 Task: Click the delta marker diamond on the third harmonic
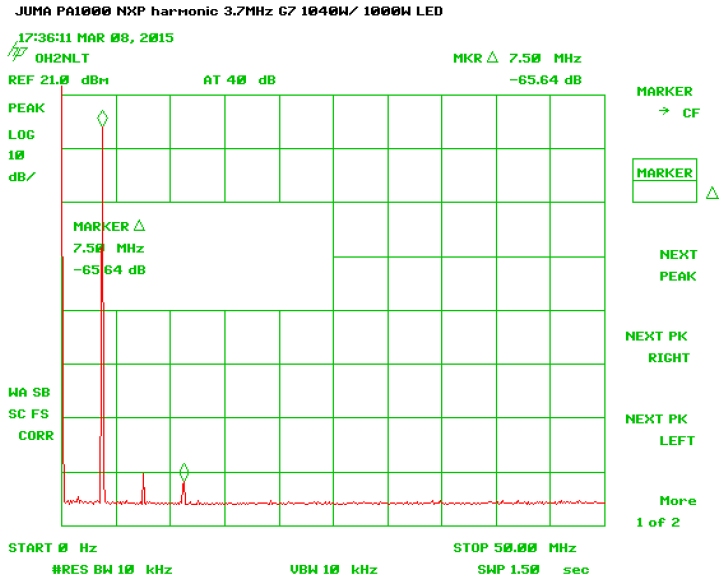tap(184, 472)
